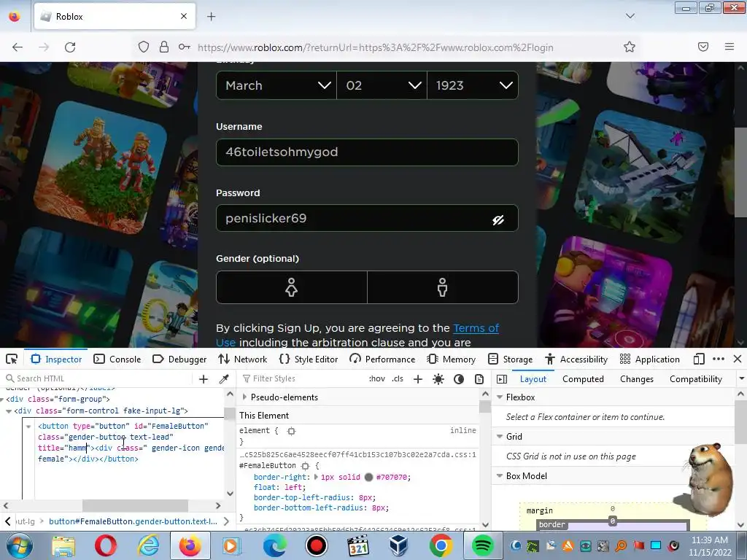The width and height of the screenshot is (747, 560).
Task: Open Opera from the taskbar
Action: tap(105, 545)
